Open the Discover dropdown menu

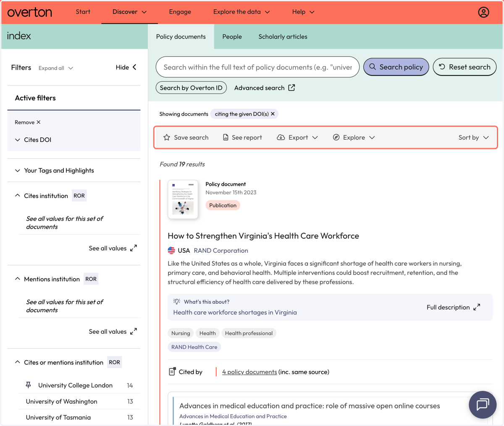tap(129, 12)
